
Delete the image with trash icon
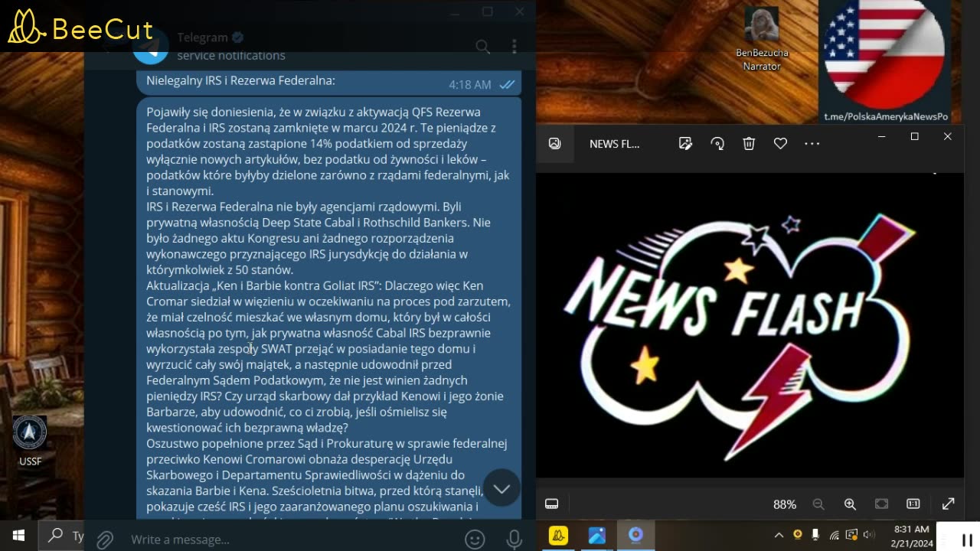point(749,143)
